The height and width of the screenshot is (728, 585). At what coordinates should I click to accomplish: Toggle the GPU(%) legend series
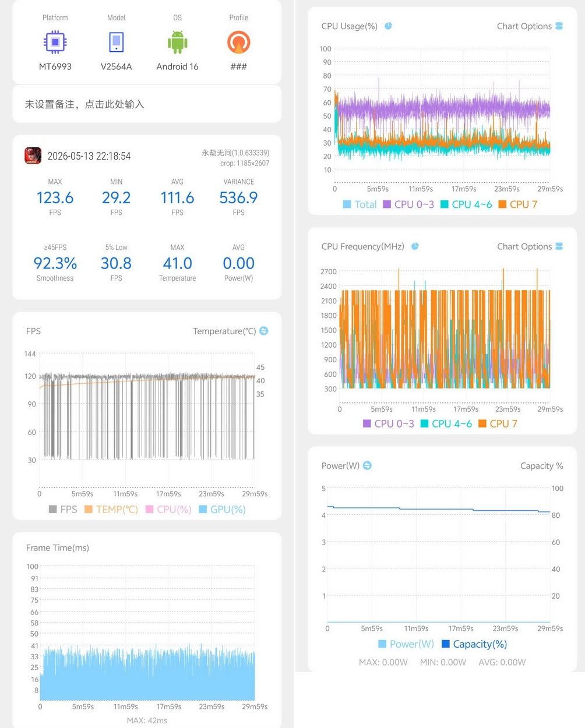tap(222, 509)
